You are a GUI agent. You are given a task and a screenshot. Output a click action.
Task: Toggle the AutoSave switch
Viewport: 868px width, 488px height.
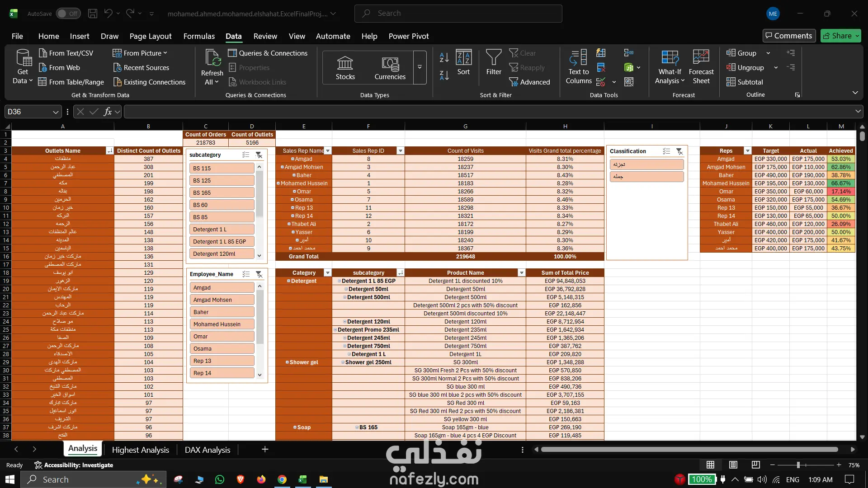[68, 14]
